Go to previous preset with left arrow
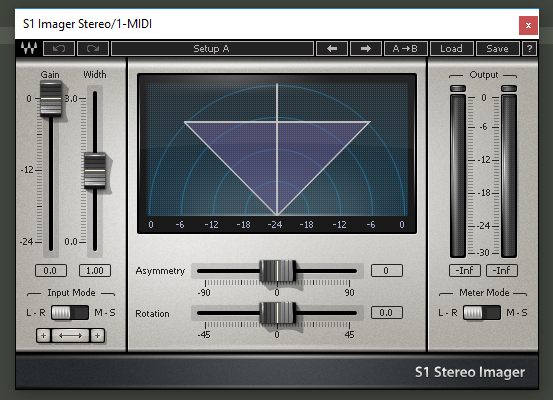The image size is (553, 400). pyautogui.click(x=332, y=48)
